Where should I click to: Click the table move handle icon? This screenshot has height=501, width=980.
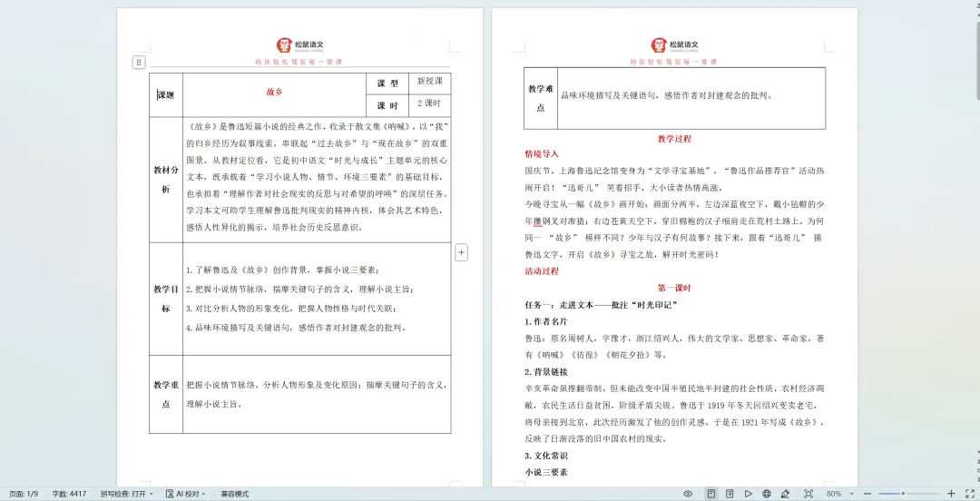coord(139,62)
